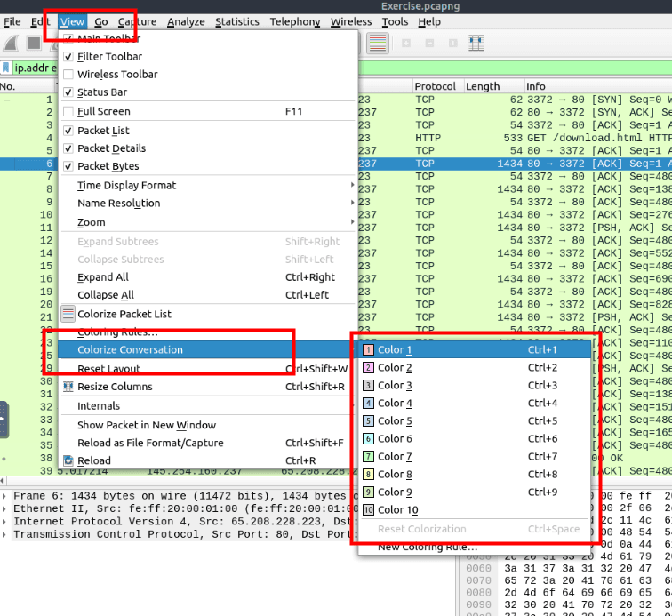This screenshot has height=616, width=672.
Task: Expand the Frame 6 details tree row
Action: click(6, 495)
